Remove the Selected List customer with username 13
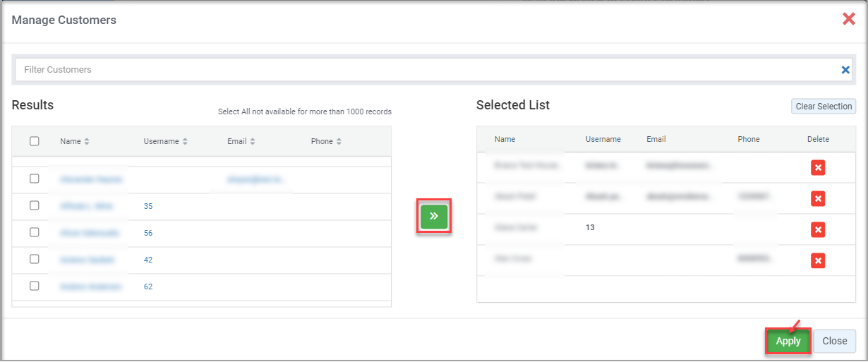This screenshot has width=868, height=362. [818, 229]
